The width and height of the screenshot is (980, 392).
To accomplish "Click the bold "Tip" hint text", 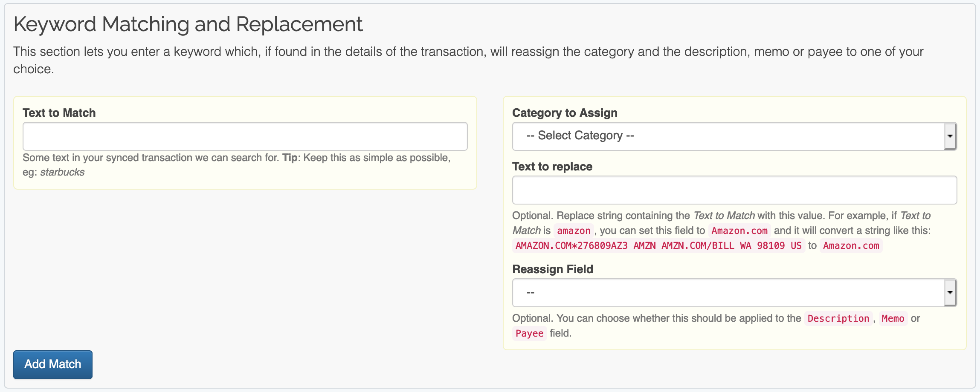I will click(x=290, y=158).
